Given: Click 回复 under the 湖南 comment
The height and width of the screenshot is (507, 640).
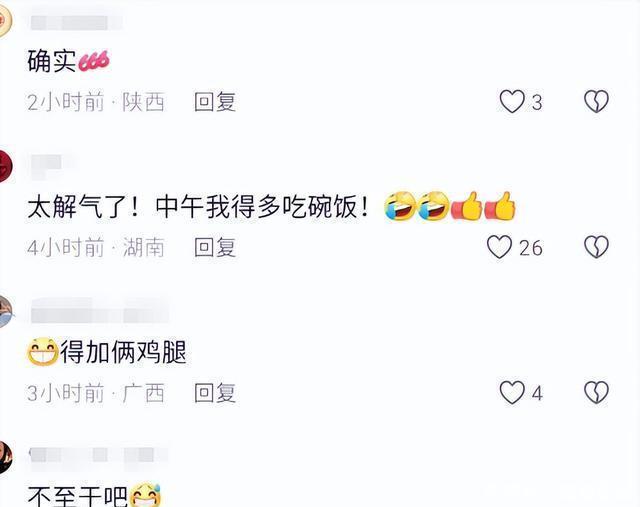Looking at the screenshot, I should (215, 247).
